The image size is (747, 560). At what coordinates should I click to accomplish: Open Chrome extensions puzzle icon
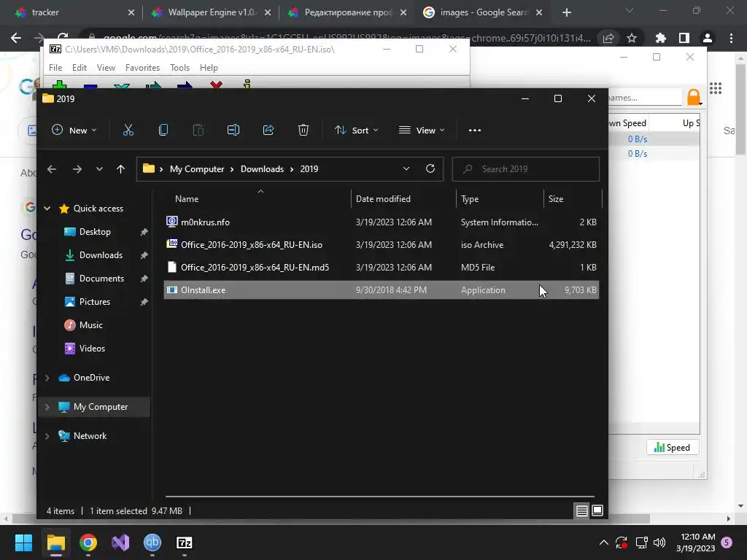(x=660, y=38)
